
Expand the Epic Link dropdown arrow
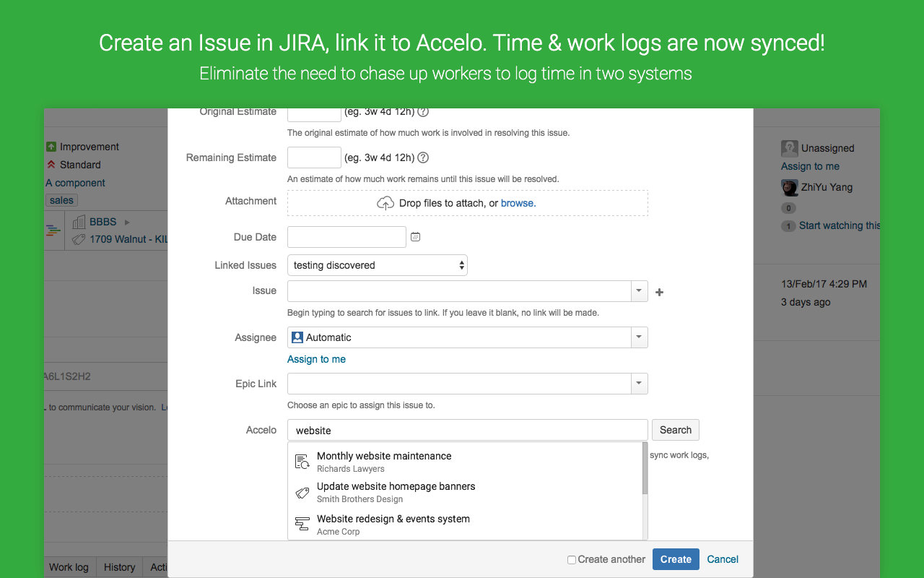639,384
